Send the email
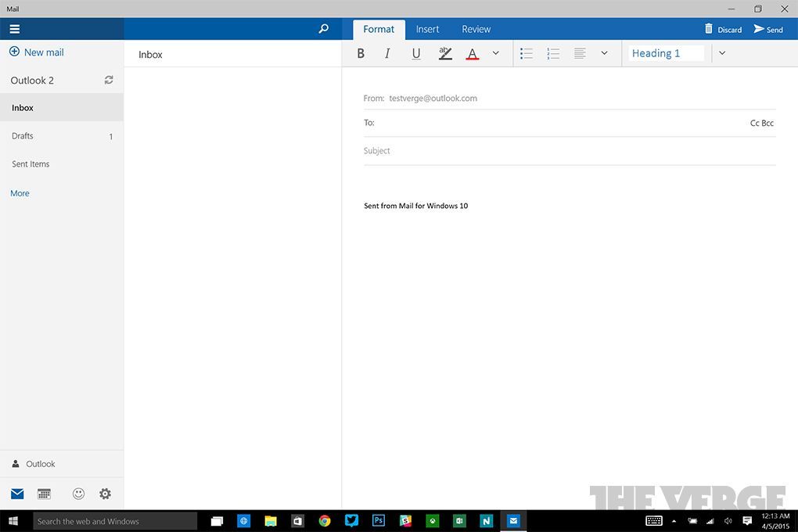The image size is (798, 532). point(767,29)
